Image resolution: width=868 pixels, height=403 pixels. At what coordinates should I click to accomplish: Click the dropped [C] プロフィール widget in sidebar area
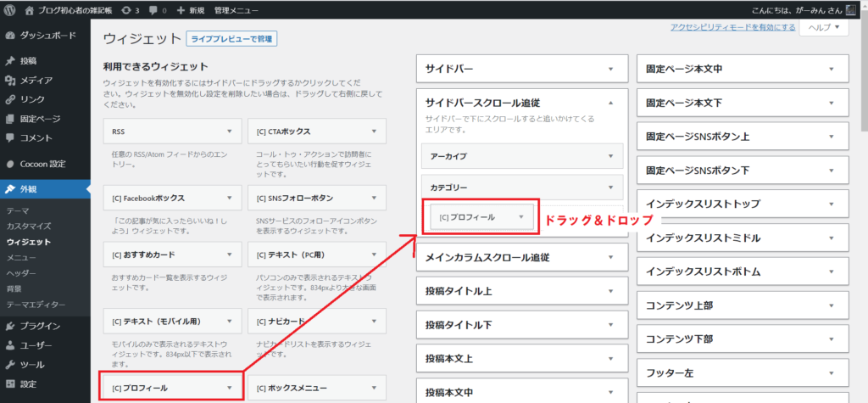point(481,217)
